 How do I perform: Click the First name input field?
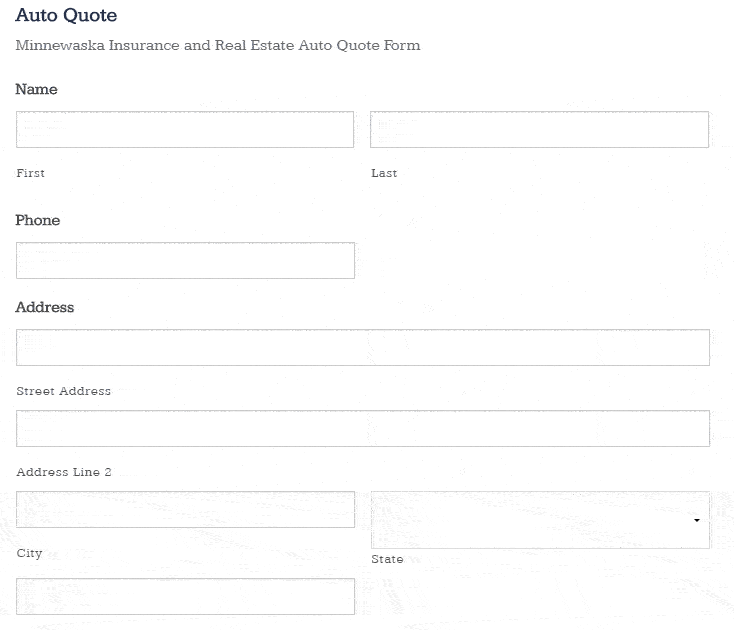(x=185, y=129)
